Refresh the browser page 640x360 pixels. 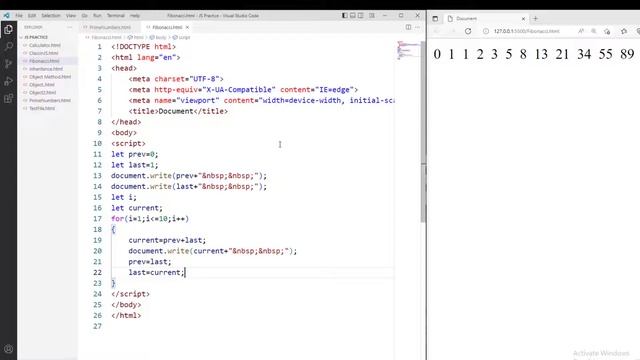click(468, 31)
